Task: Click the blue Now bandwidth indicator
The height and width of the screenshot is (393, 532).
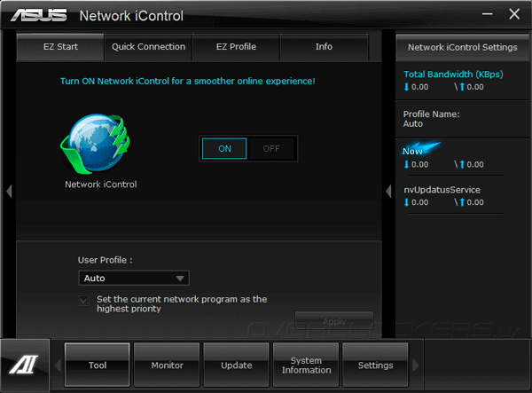Action: click(x=421, y=149)
